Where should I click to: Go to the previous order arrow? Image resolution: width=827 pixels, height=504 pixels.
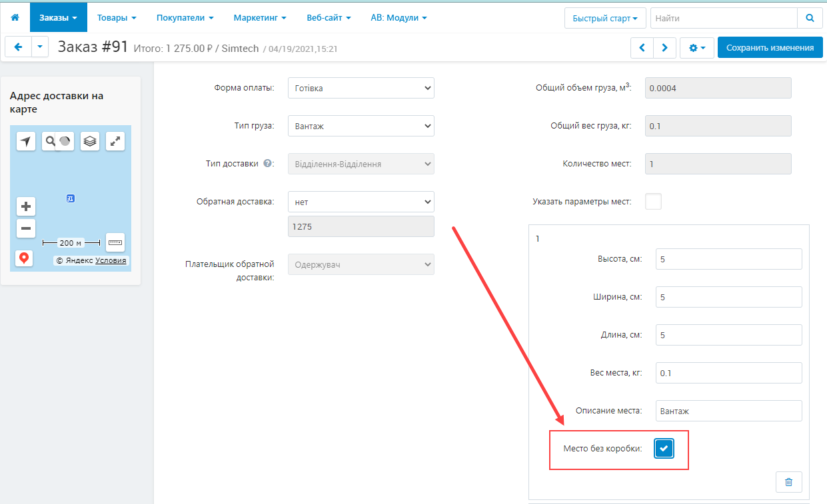[642, 48]
